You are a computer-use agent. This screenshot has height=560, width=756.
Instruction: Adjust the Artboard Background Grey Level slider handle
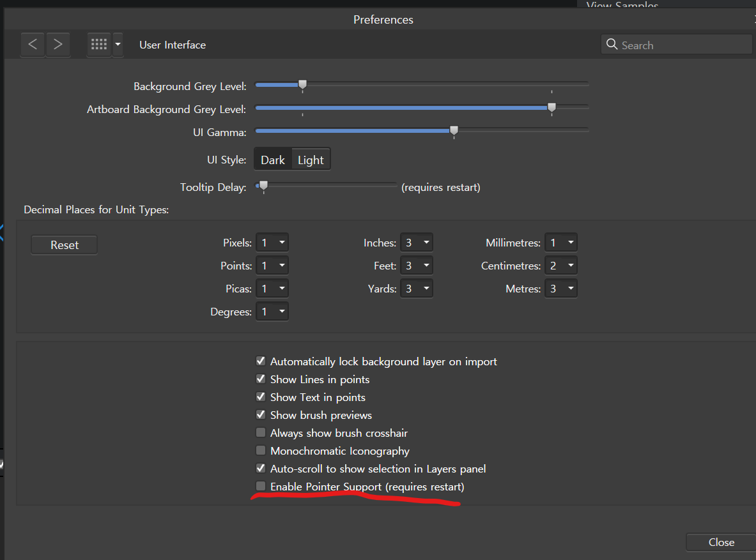coord(552,107)
